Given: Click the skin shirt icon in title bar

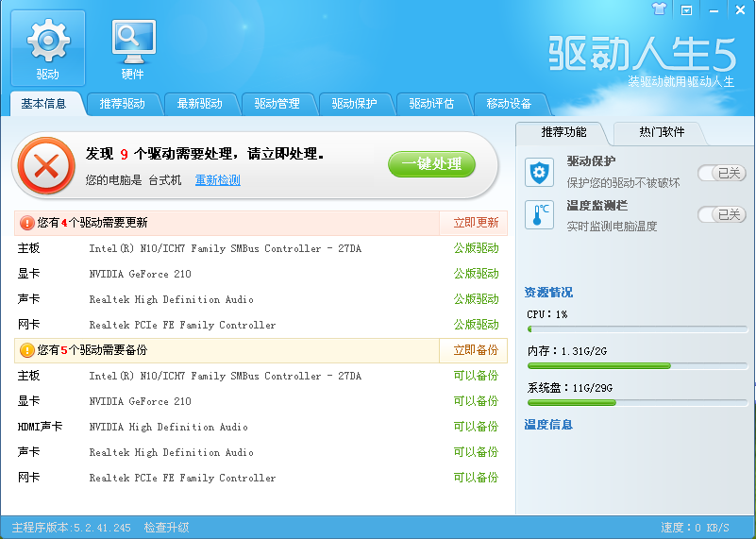Looking at the screenshot, I should click(659, 9).
